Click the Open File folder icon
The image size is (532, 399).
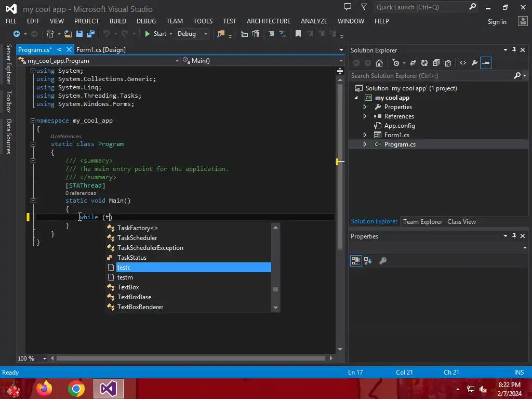[68, 34]
